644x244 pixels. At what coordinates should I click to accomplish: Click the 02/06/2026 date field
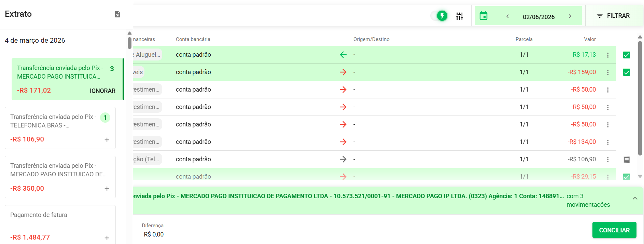538,17
